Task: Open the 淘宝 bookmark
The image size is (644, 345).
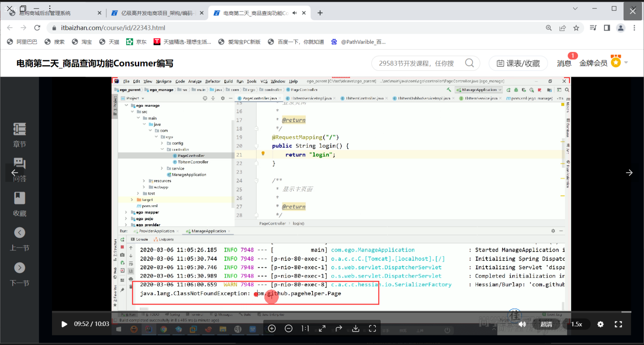Action: tap(82, 42)
